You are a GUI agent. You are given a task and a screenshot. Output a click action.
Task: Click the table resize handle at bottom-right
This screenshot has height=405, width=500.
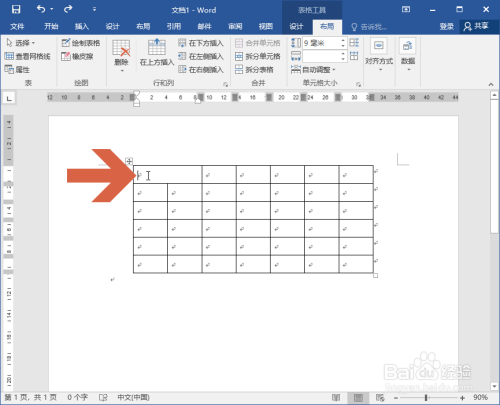pyautogui.click(x=375, y=275)
